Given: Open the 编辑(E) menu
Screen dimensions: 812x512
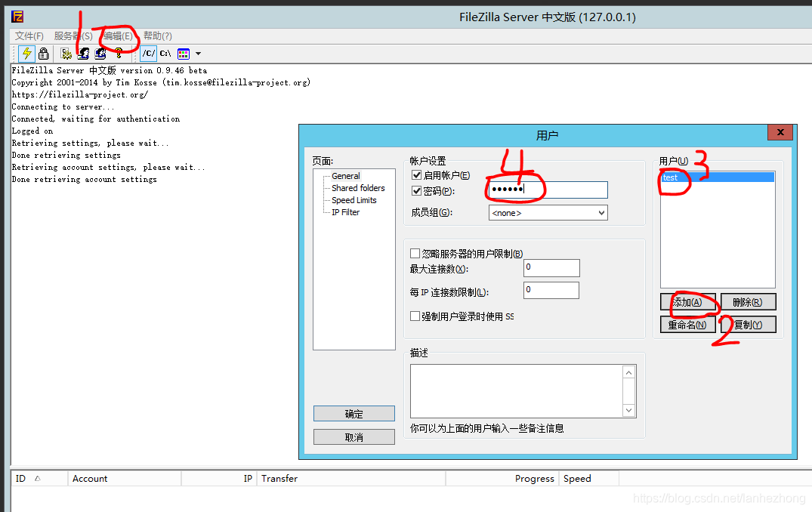Looking at the screenshot, I should (x=118, y=35).
